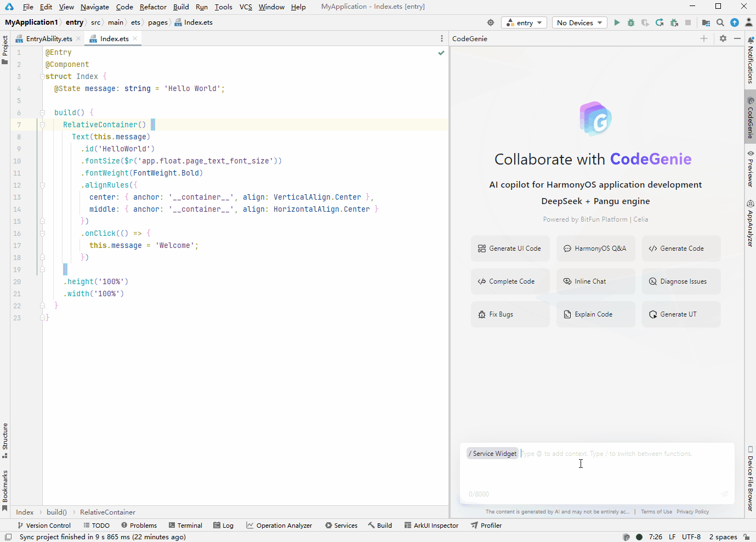
Task: Click the Generate UI Code button
Action: [x=510, y=249]
